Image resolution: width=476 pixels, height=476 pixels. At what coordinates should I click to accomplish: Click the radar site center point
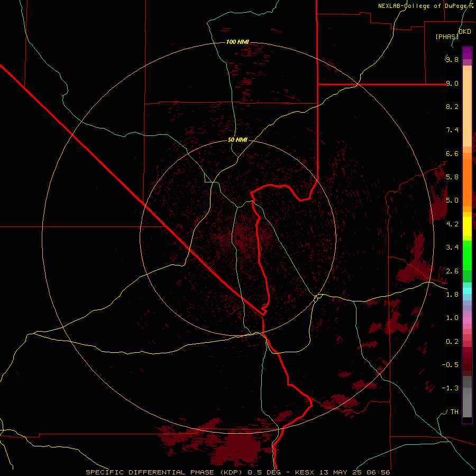coord(239,237)
